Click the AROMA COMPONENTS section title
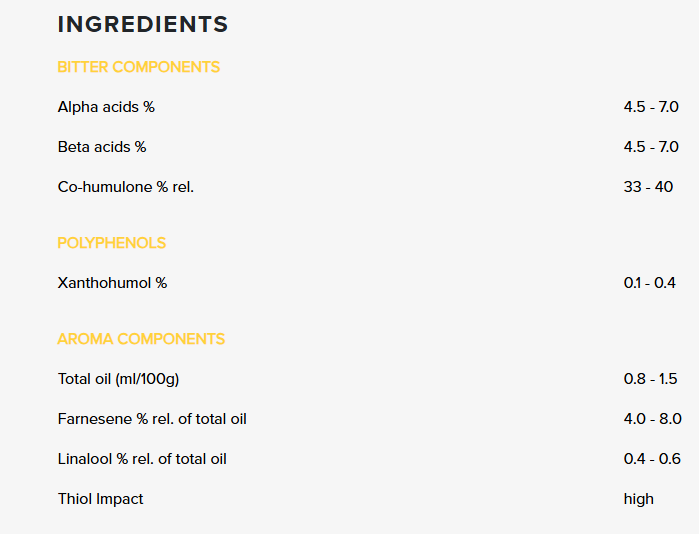The height and width of the screenshot is (534, 699). 141,339
